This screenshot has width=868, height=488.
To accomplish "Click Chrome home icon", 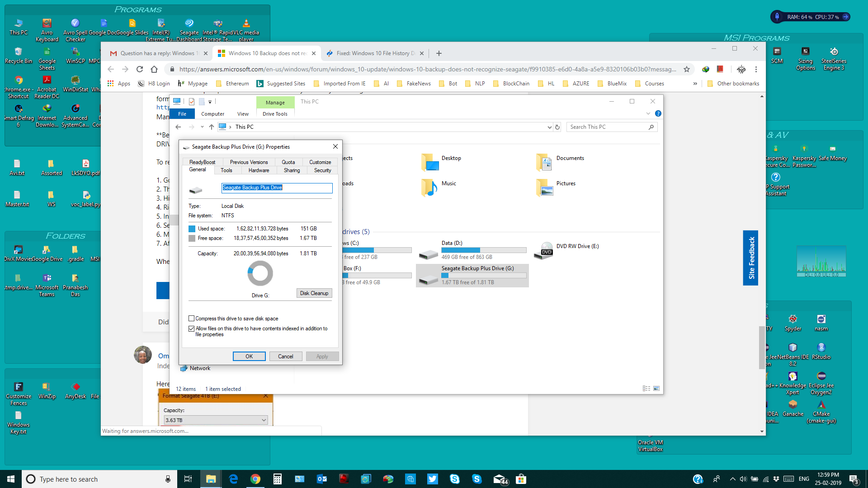I will tap(154, 69).
